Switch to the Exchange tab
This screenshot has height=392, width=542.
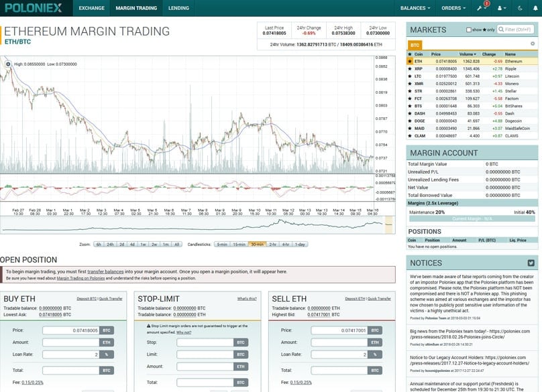91,8
